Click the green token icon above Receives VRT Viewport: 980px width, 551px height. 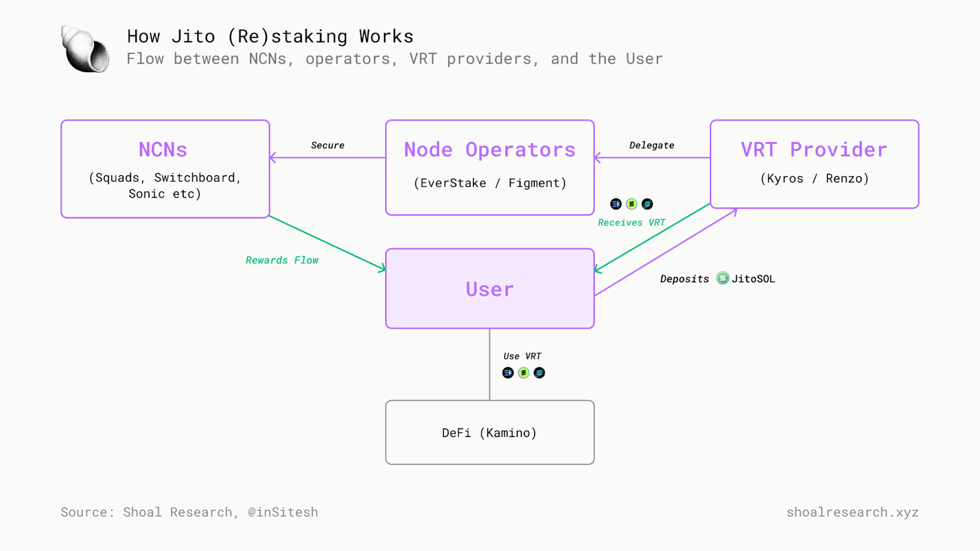(x=631, y=204)
